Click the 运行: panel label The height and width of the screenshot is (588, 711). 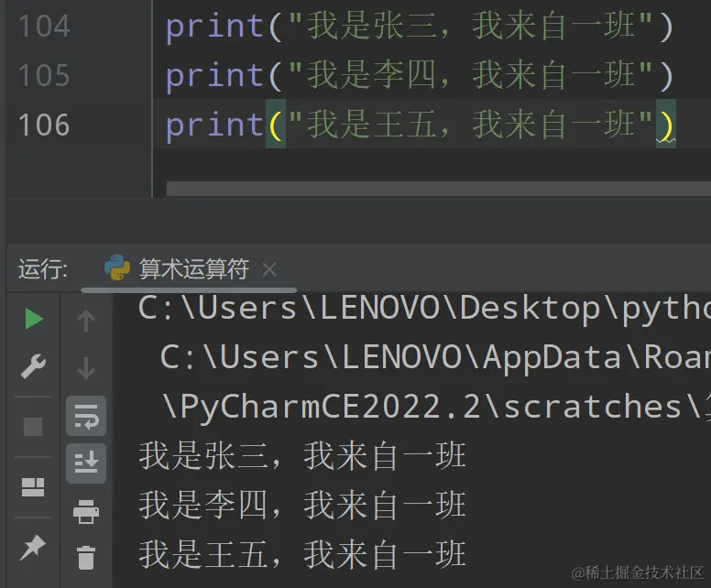point(43,269)
